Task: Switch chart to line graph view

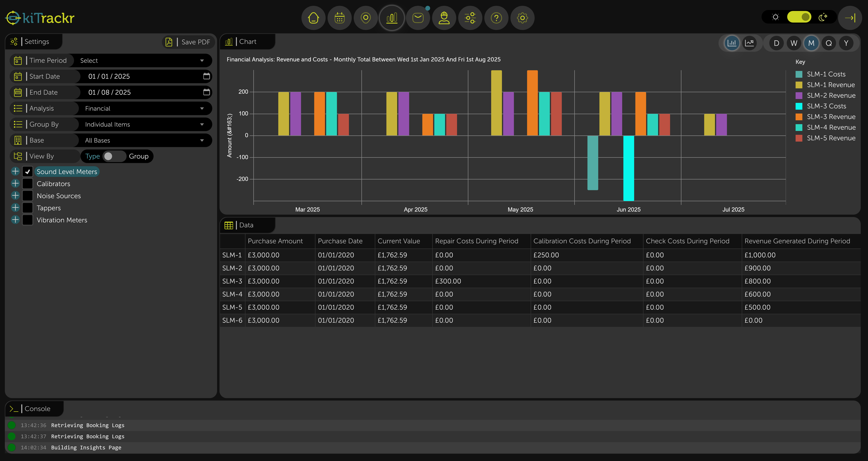Action: coord(749,43)
